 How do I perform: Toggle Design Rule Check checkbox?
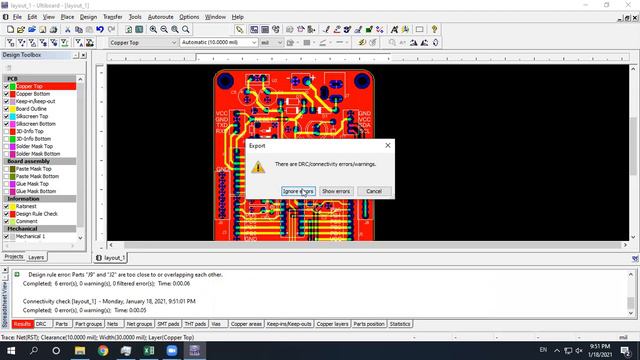pos(6,214)
